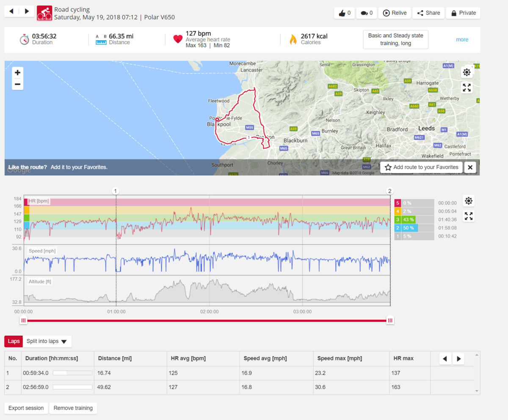Image resolution: width=508 pixels, height=420 pixels.
Task: Toggle the Private lock setting
Action: pos(464,13)
